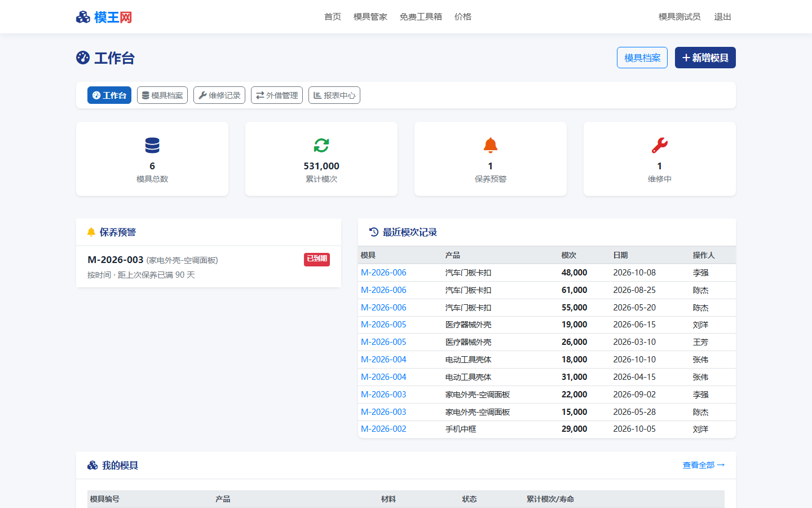
Task: Open M-2026-003 record dated 2026-09-02
Action: tap(383, 395)
